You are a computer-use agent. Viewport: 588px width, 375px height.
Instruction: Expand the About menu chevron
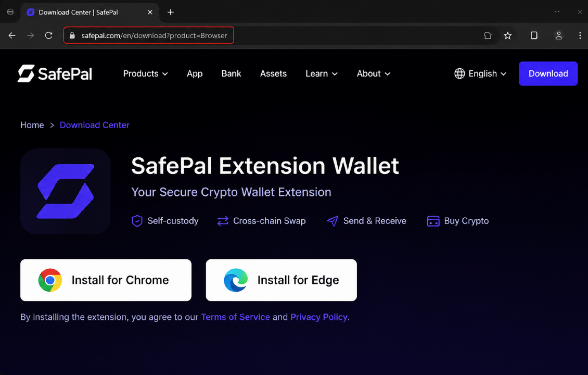click(x=388, y=74)
